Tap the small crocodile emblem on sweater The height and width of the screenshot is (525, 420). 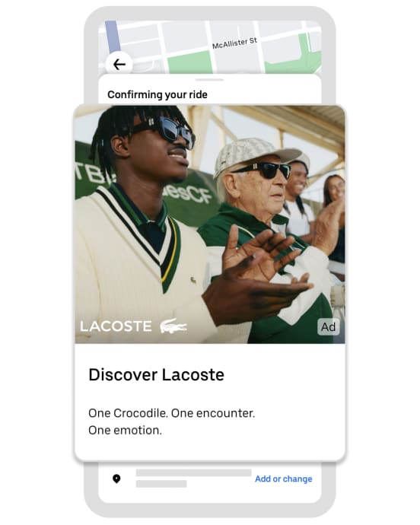(193, 279)
